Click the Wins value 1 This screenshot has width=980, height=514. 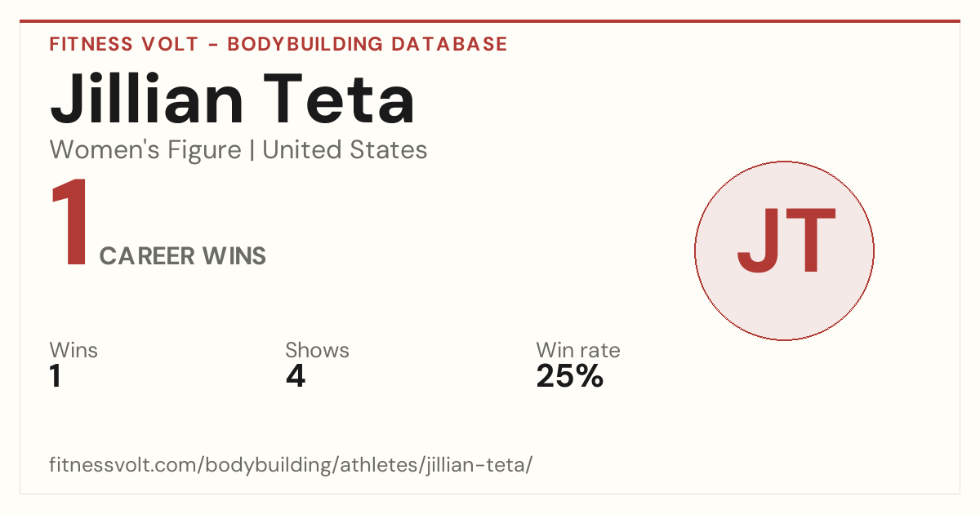[x=56, y=376]
